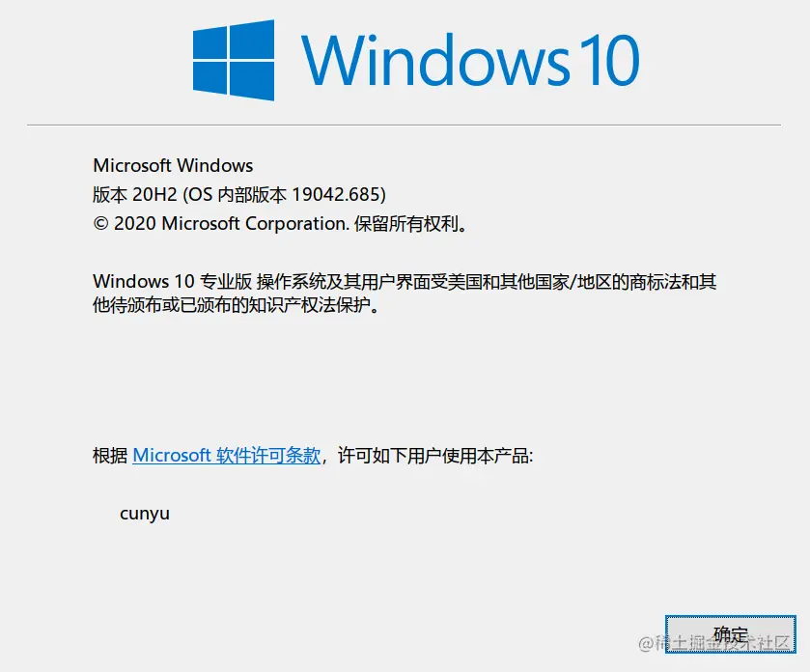Click the 保留所有权利 text

coord(406,224)
